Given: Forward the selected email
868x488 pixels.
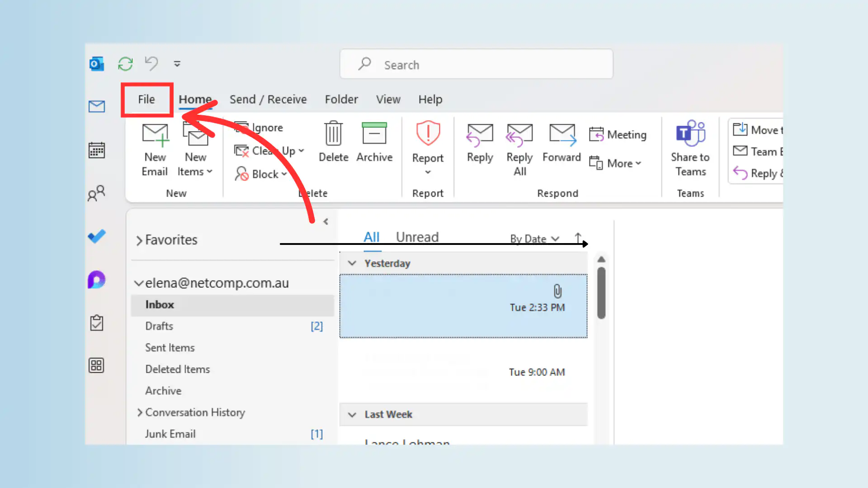Looking at the screenshot, I should (x=561, y=145).
